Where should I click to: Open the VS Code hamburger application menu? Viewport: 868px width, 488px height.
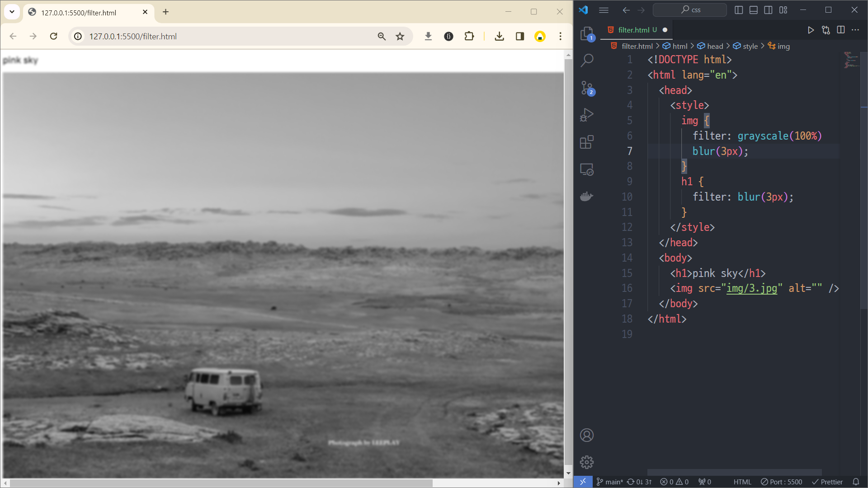pos(604,10)
